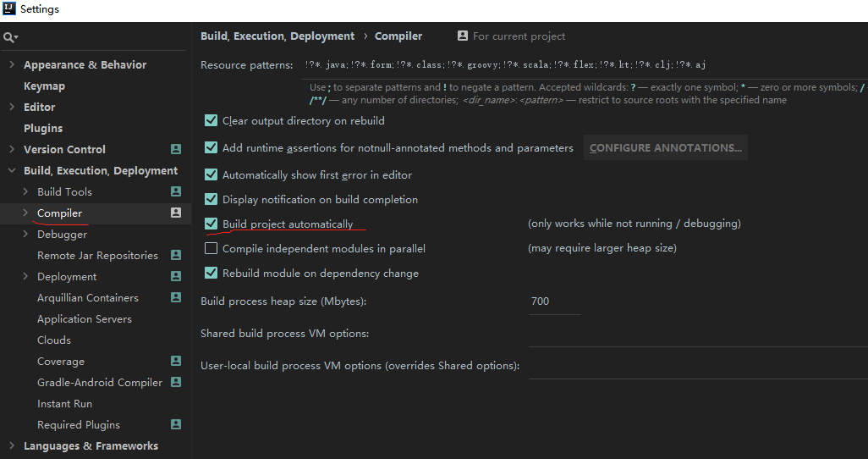Image resolution: width=868 pixels, height=459 pixels.
Task: Select the Required Plugins entry
Action: click(x=79, y=424)
